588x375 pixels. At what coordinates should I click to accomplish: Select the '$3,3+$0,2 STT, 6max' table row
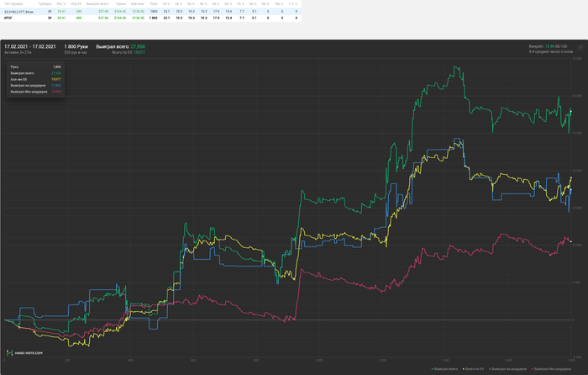[x=150, y=12]
